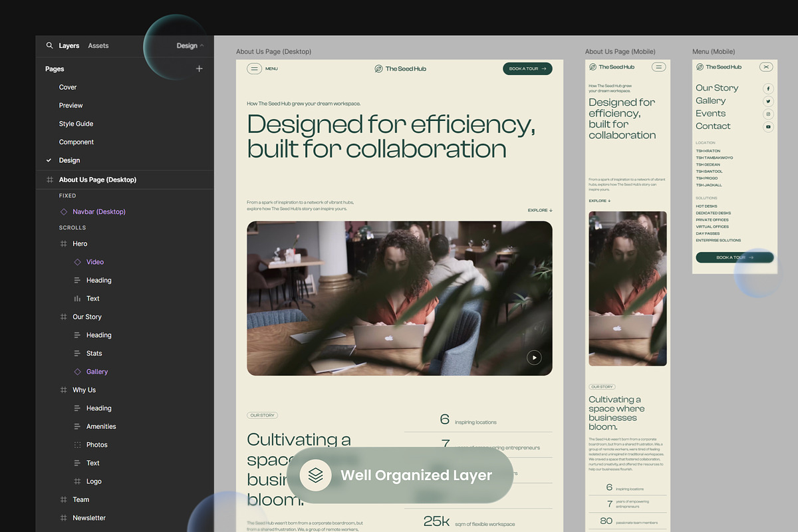
Task: Open the Style Guide page
Action: (x=76, y=124)
